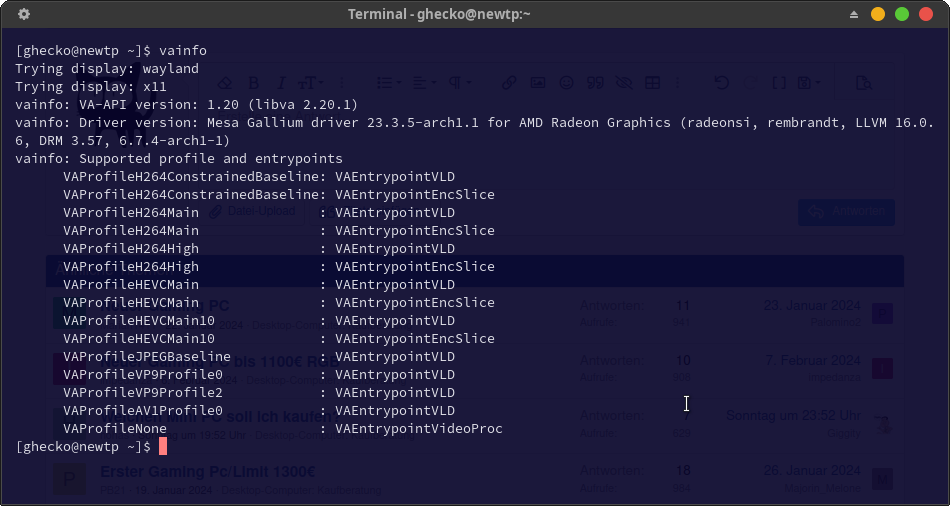
Task: Click the 'VAProfileVP9Profile2' entry
Action: [143, 393]
